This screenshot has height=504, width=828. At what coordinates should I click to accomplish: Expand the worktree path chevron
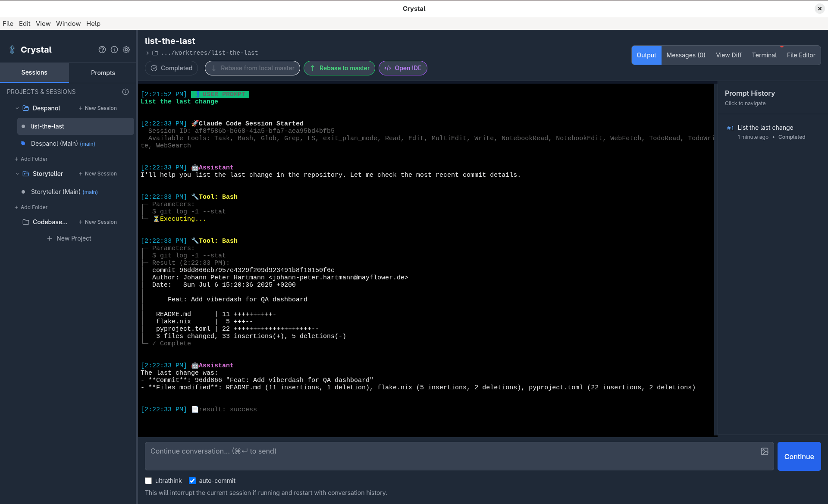147,53
